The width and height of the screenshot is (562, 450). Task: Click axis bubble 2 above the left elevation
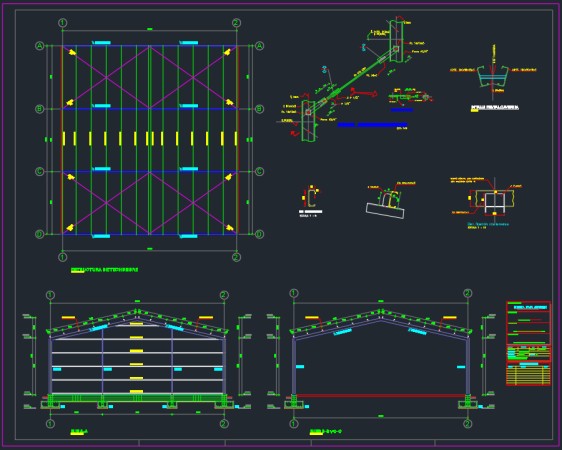coord(224,295)
